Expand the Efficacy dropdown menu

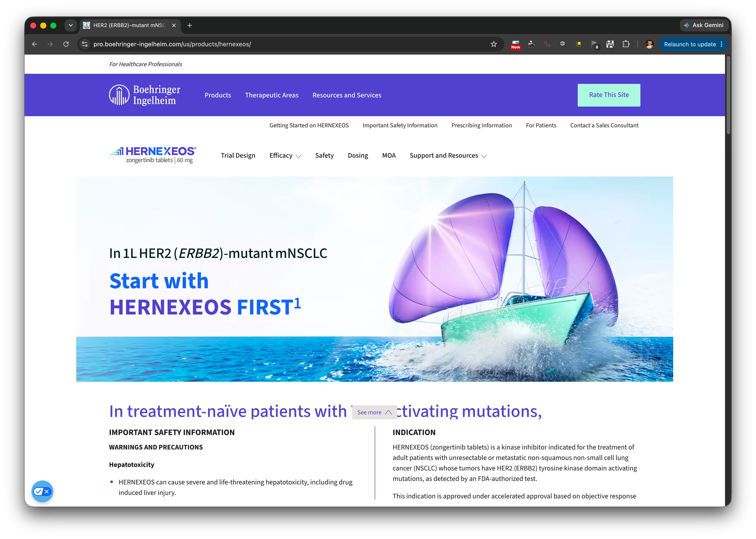click(x=285, y=156)
